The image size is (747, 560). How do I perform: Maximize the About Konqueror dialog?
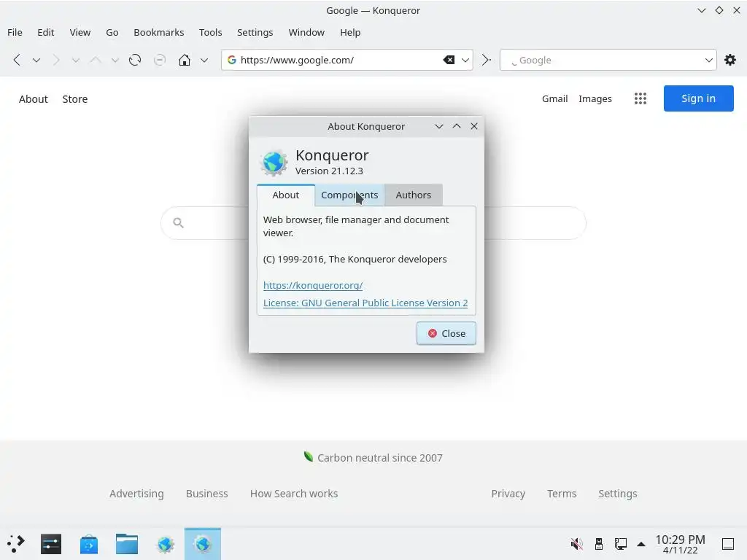pyautogui.click(x=457, y=126)
